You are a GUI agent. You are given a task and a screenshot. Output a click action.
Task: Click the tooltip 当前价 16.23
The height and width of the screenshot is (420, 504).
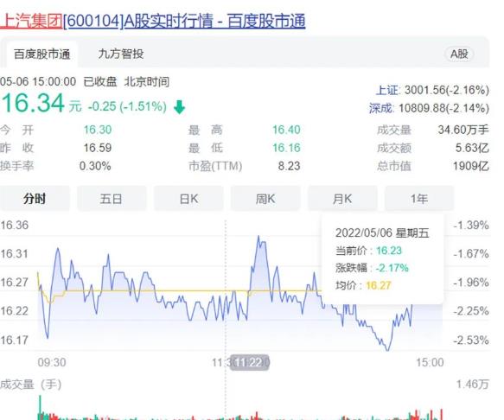[368, 251]
